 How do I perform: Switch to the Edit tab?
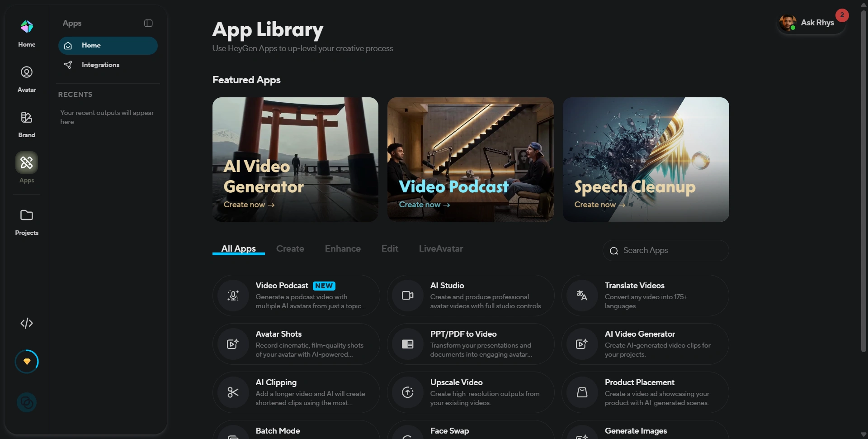click(x=390, y=248)
